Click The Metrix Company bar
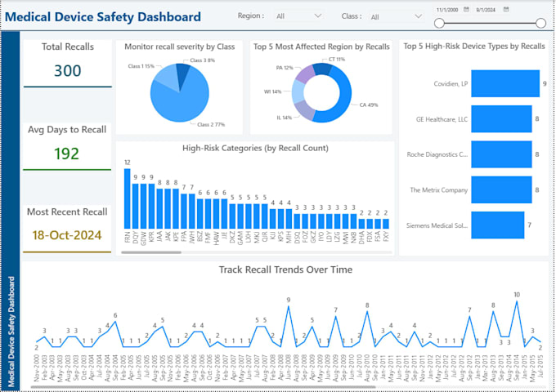Viewport: 556px width, 392px height. (x=501, y=189)
